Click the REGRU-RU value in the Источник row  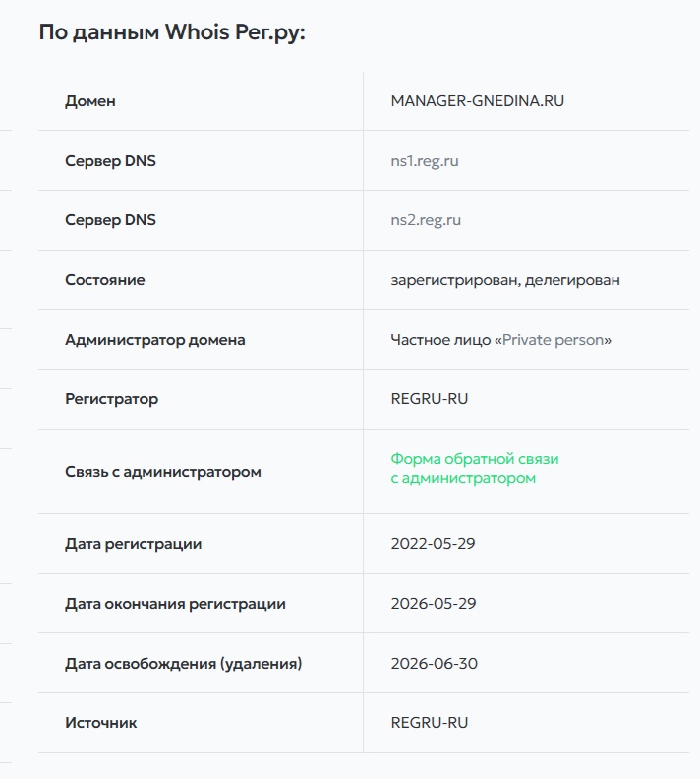[x=430, y=723]
